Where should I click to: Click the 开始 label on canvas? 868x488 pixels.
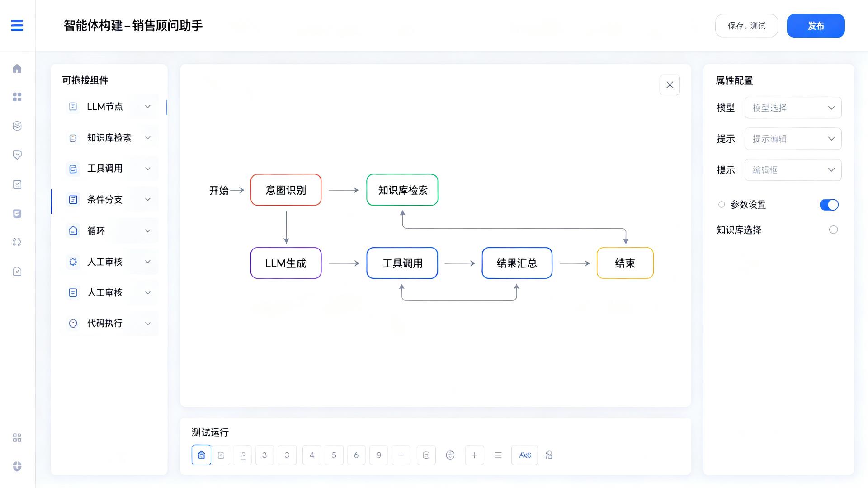coord(219,190)
